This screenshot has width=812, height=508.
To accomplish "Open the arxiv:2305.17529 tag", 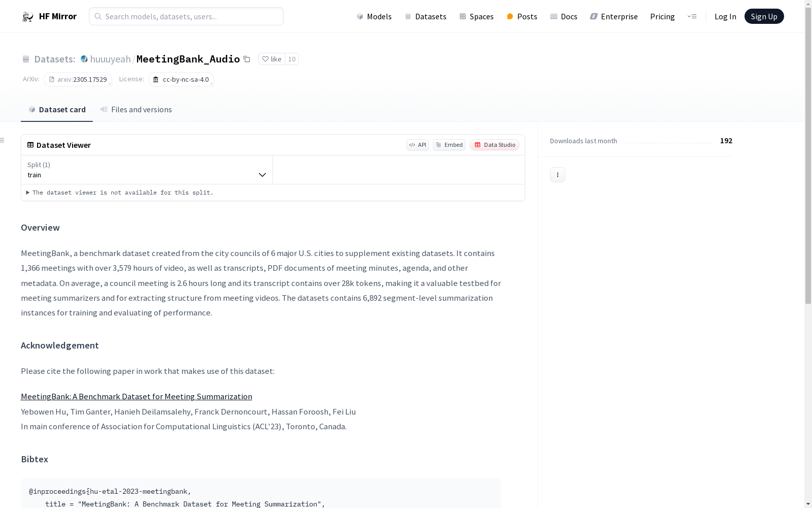I will pyautogui.click(x=78, y=79).
